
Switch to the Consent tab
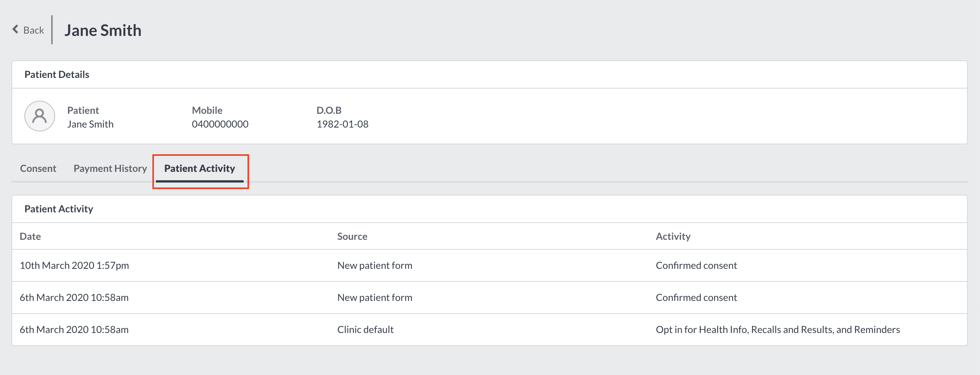click(38, 168)
